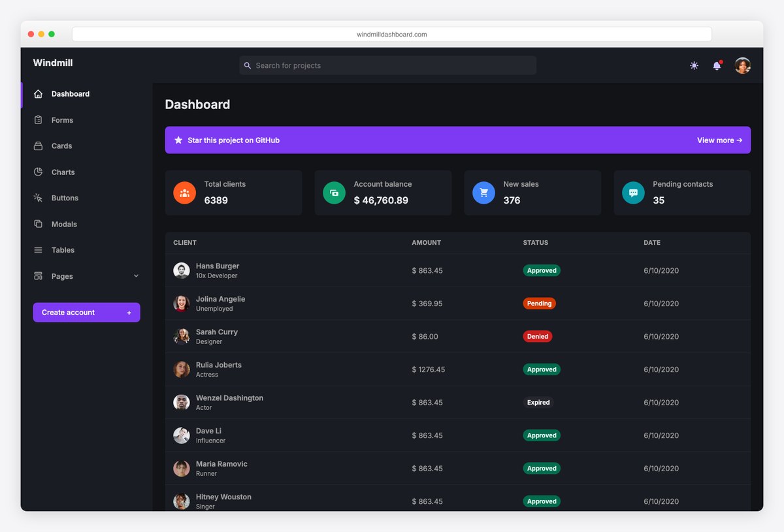Click Rulia Joberts' avatar
784x532 pixels.
click(x=182, y=369)
